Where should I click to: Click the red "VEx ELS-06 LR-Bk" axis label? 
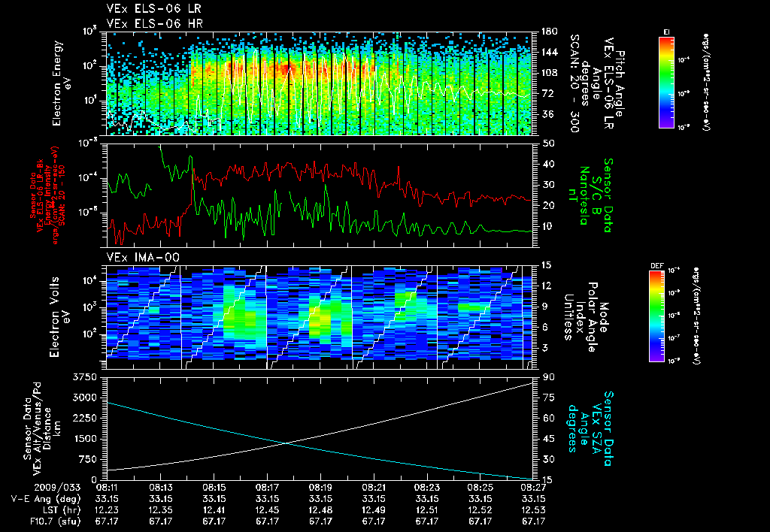coord(41,195)
